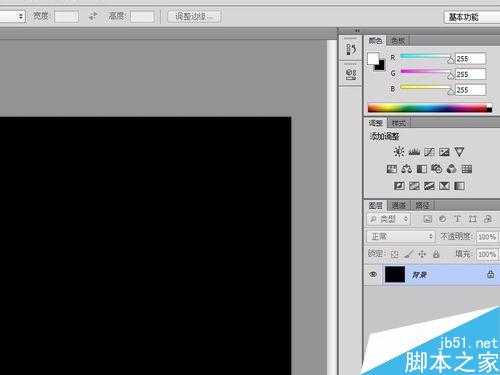The height and width of the screenshot is (375, 500).
Task: Click the white foreground color swatch
Action: tap(373, 58)
